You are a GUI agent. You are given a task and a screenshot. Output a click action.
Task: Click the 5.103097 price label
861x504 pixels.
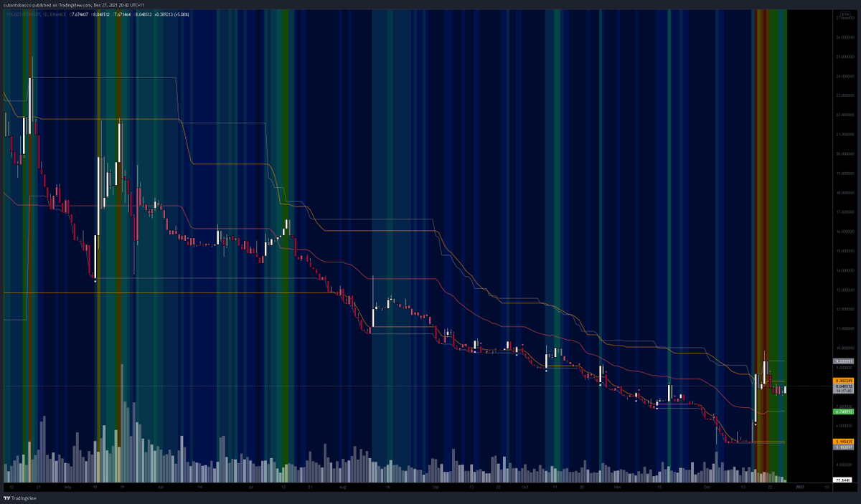(x=843, y=447)
